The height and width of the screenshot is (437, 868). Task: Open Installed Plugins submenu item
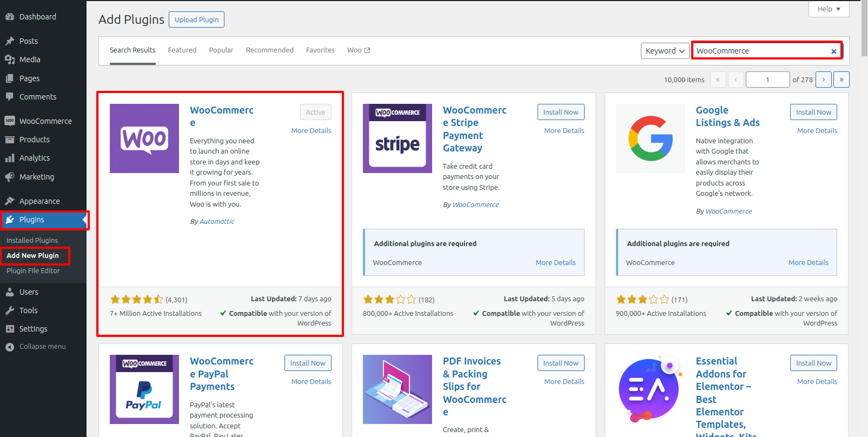[x=32, y=240]
